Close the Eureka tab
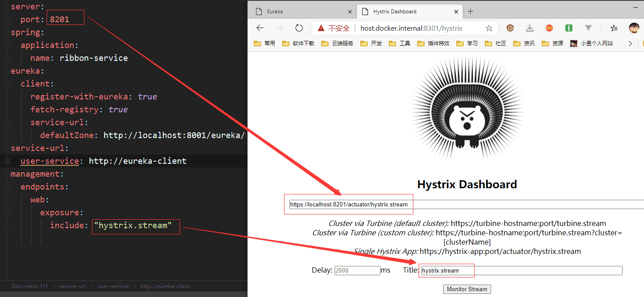The height and width of the screenshot is (297, 644). pyautogui.click(x=350, y=12)
